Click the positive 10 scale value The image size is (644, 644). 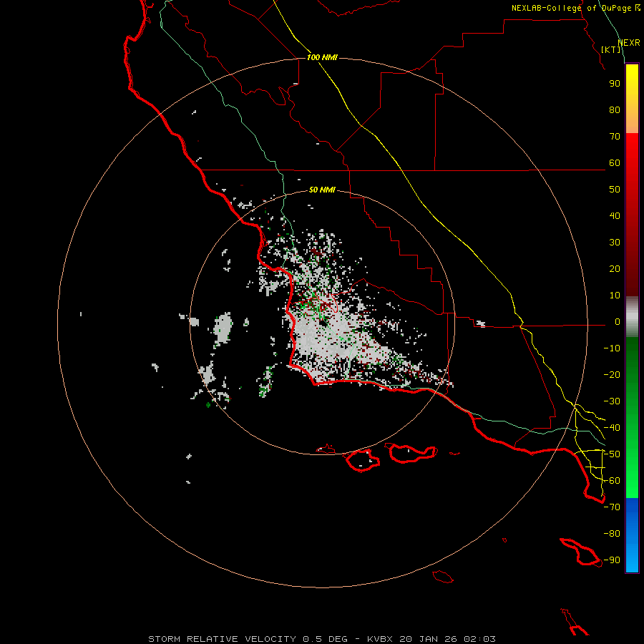(615, 296)
